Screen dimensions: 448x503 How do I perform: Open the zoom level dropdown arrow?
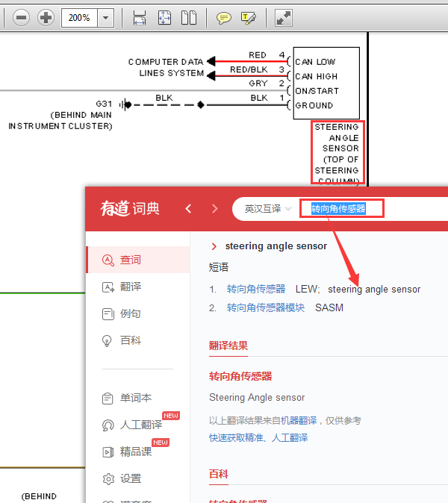pos(106,18)
